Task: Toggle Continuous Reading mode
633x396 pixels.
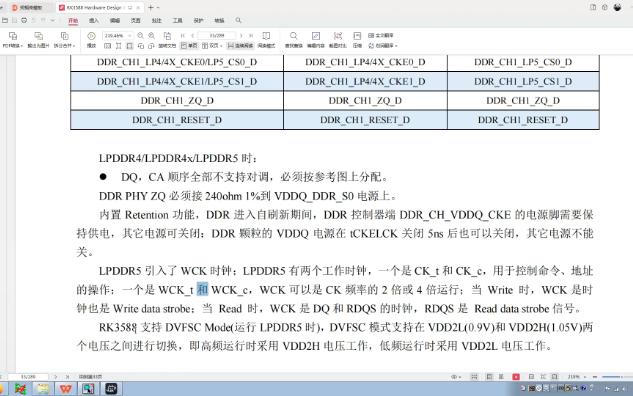Action: 240,46
